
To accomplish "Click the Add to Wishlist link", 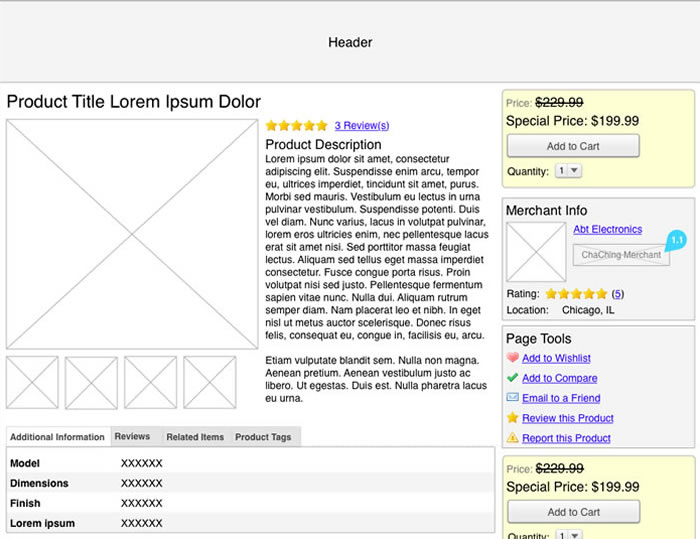I will (x=556, y=358).
